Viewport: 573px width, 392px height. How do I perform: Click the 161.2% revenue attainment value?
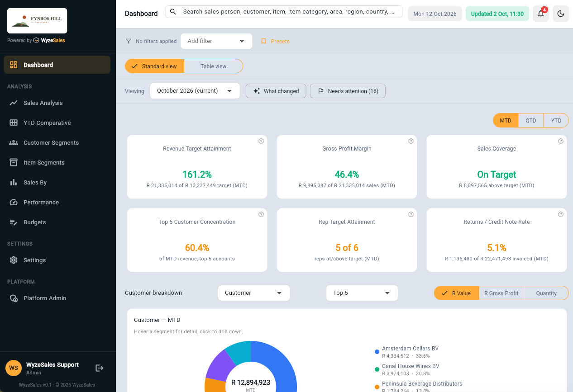[197, 175]
